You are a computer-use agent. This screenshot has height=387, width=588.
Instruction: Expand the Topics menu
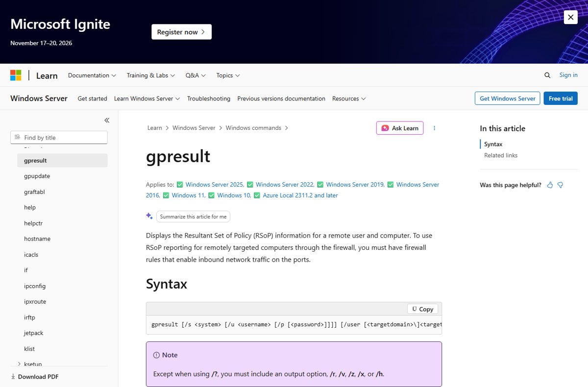coord(228,75)
